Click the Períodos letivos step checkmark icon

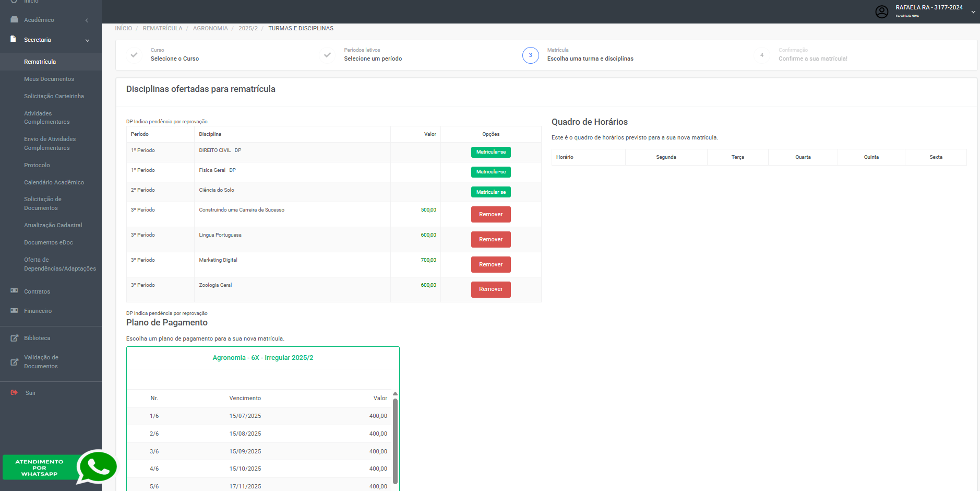[x=327, y=54]
